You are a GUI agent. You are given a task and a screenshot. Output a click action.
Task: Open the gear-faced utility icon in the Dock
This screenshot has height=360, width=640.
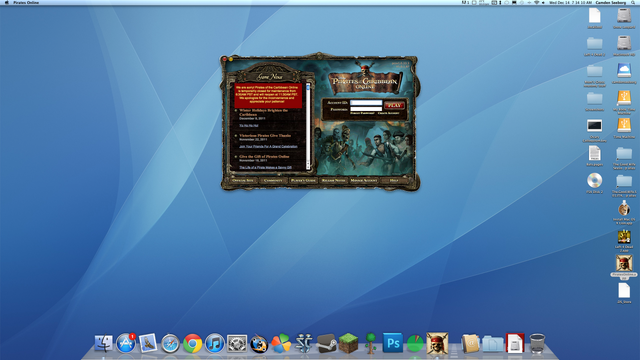237,343
